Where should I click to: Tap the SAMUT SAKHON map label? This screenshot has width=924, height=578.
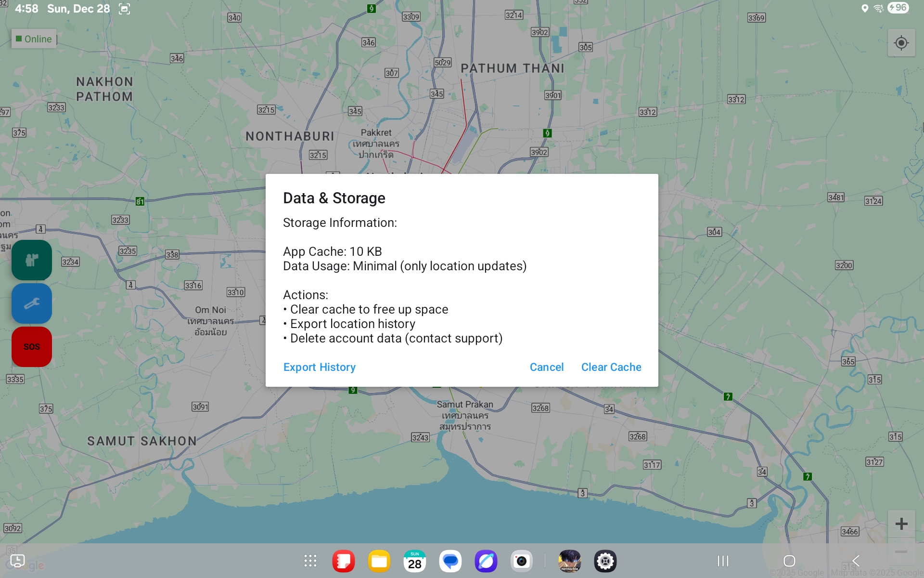pyautogui.click(x=142, y=441)
